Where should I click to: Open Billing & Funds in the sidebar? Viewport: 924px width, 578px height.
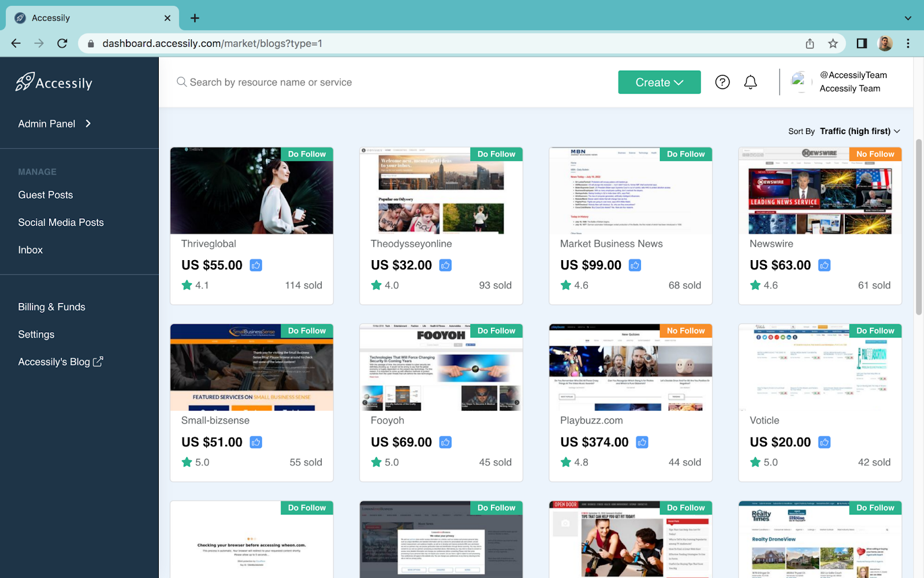tap(51, 307)
